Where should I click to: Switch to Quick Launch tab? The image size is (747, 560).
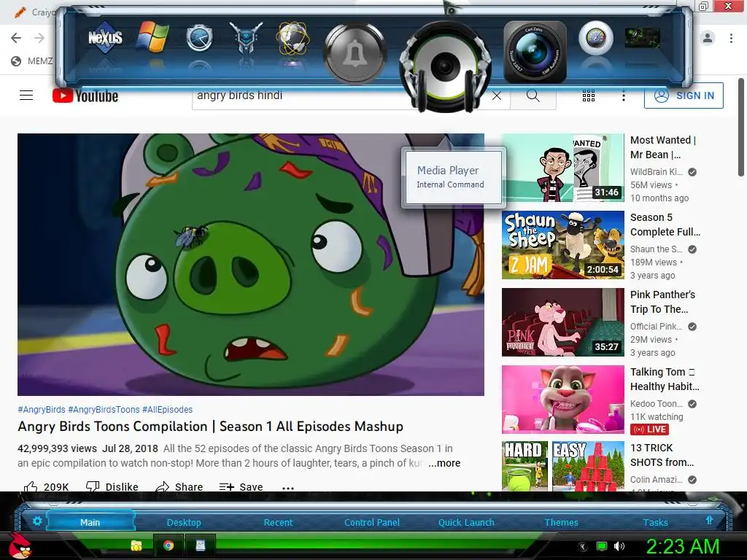click(466, 522)
